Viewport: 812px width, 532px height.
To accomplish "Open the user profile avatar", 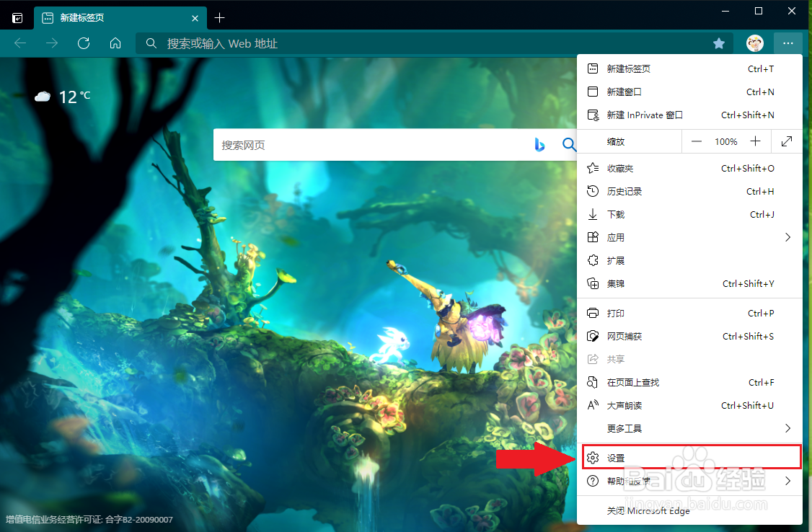I will point(754,43).
